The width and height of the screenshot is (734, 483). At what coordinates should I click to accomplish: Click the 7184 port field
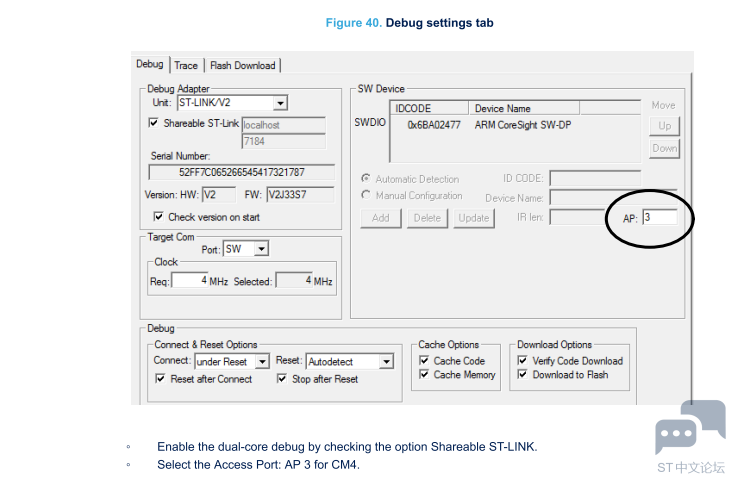tap(283, 141)
